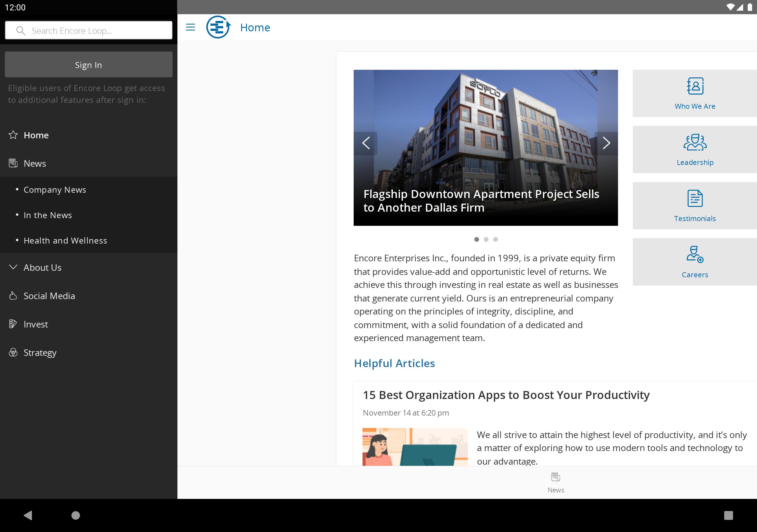Tap Android recent apps square button
This screenshot has height=532, width=757.
(x=728, y=515)
